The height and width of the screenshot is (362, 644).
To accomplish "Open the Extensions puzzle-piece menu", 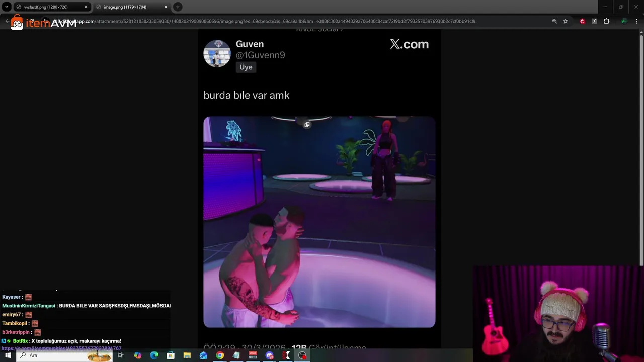I will (x=606, y=21).
